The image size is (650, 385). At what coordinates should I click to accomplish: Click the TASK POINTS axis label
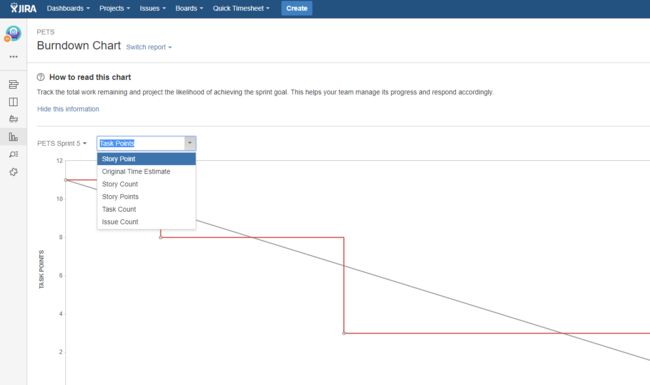pos(41,270)
